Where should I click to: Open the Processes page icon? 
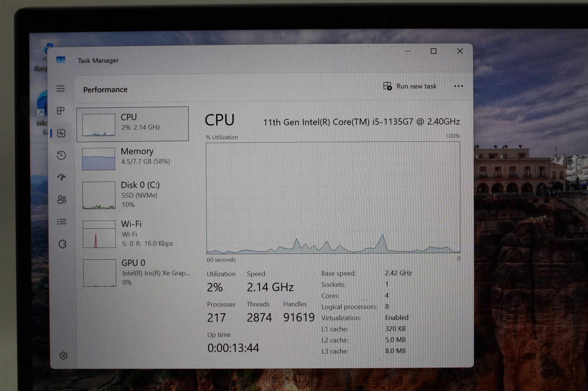pos(61,111)
